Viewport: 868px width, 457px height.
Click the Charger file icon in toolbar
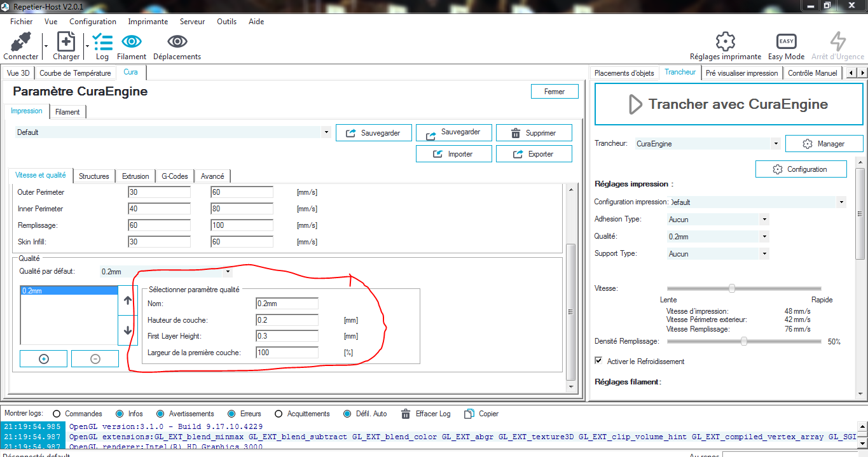(x=66, y=42)
